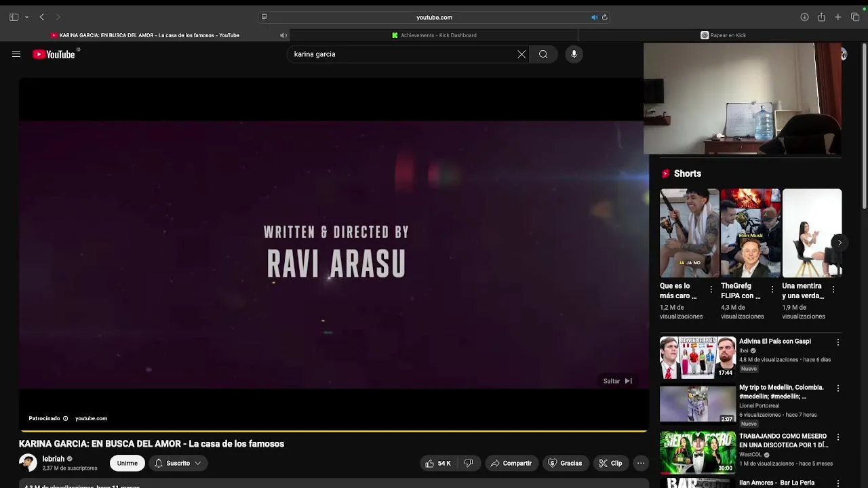Show Safari tab overview
This screenshot has width=868, height=488.
click(855, 17)
